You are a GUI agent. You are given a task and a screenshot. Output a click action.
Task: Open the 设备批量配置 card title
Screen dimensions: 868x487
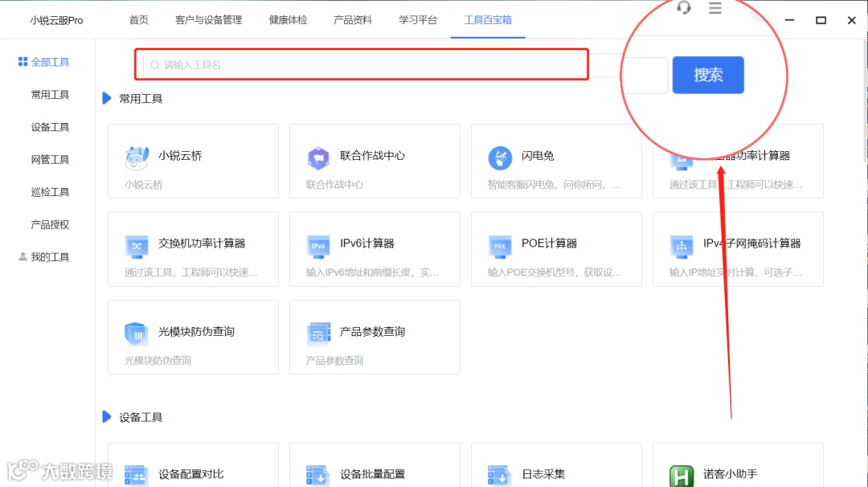(372, 473)
